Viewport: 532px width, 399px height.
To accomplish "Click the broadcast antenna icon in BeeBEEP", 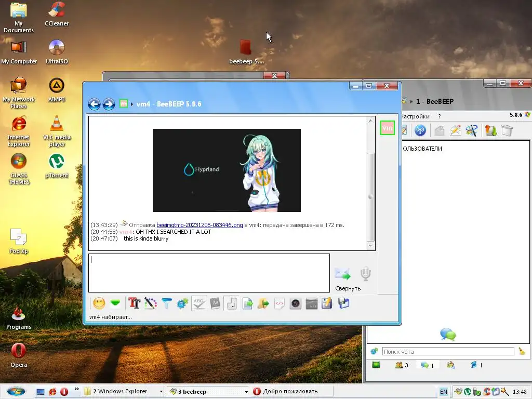I will pyautogui.click(x=420, y=130).
